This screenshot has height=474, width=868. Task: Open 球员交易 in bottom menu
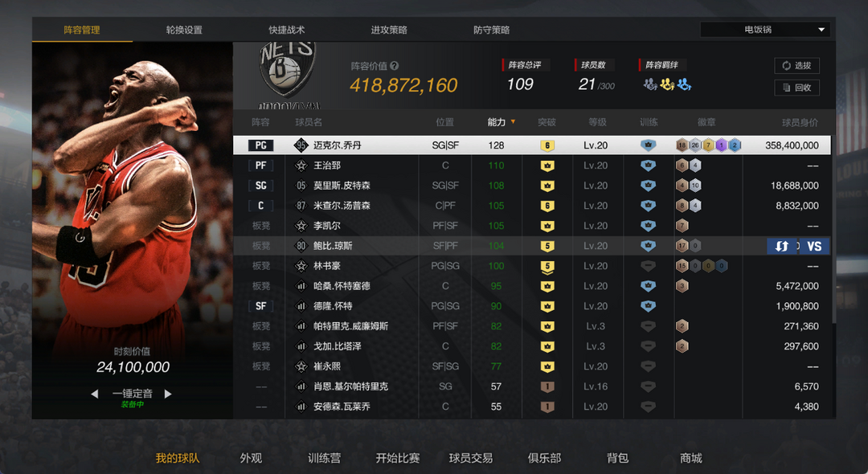coord(470,458)
